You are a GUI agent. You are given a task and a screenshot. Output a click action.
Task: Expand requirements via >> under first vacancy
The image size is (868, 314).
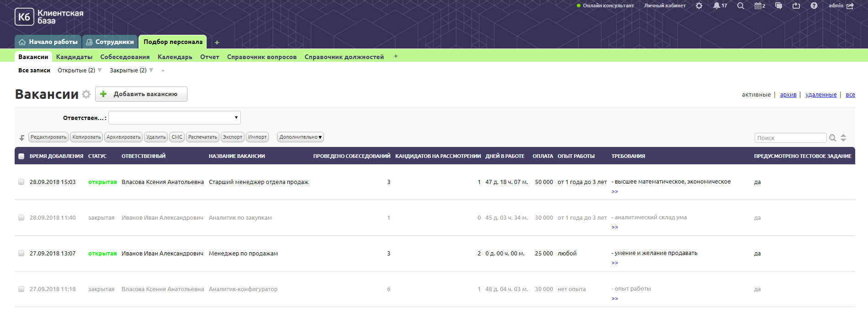[615, 192]
